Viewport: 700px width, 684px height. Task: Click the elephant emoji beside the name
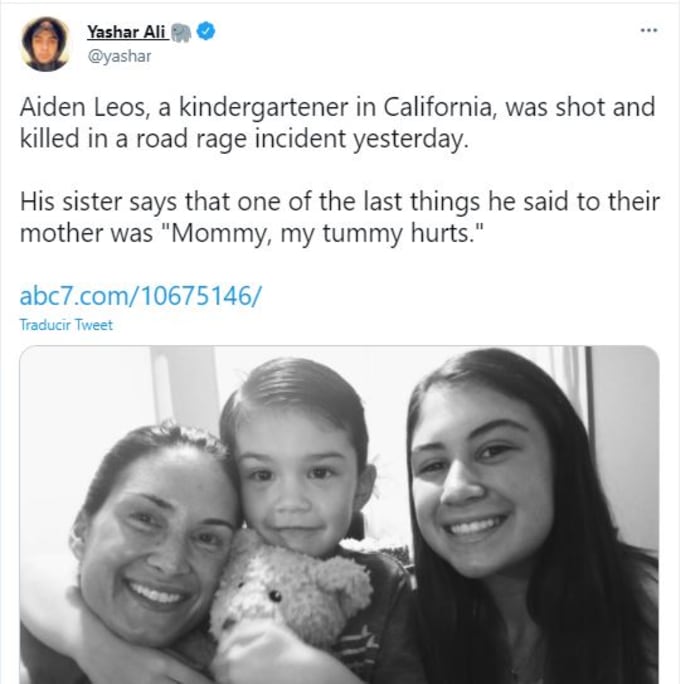coord(181,33)
